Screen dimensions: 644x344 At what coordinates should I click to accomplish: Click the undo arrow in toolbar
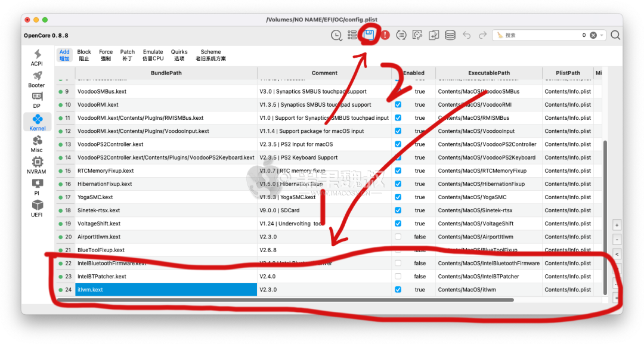click(x=467, y=35)
